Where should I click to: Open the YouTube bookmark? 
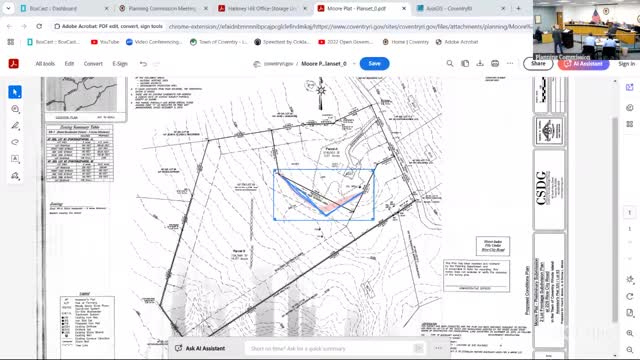point(105,42)
